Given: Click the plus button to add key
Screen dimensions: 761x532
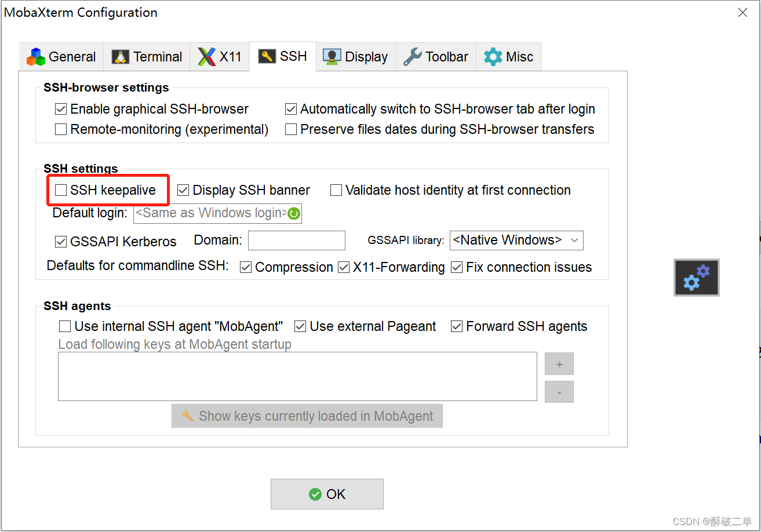Looking at the screenshot, I should tap(559, 364).
